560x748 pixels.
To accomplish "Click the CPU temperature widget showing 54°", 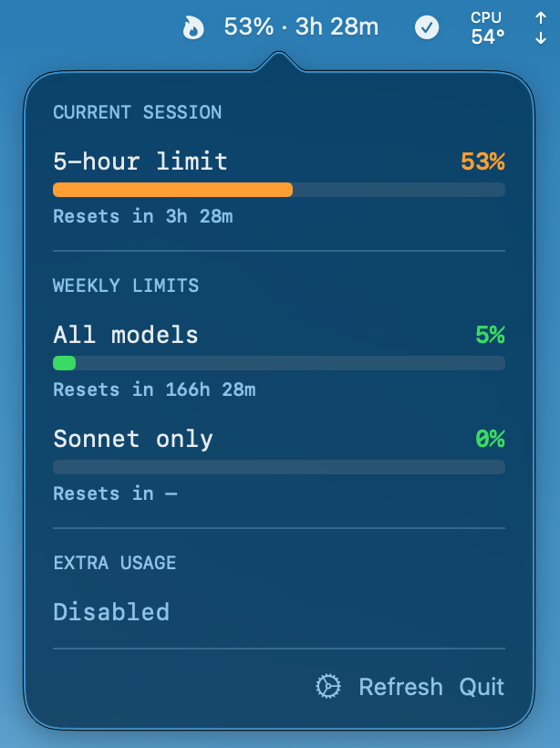I will 487,26.
